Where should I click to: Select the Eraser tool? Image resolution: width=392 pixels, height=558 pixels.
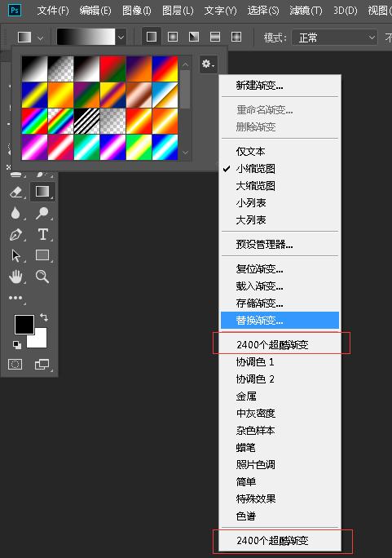pos(16,193)
